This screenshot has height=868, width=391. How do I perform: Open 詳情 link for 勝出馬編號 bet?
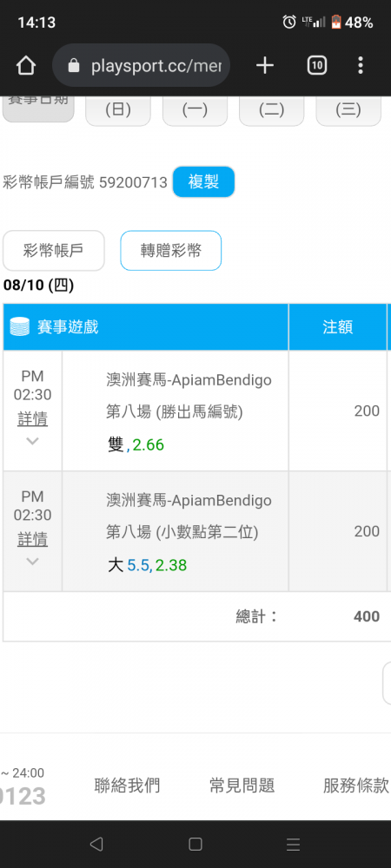pos(33,419)
